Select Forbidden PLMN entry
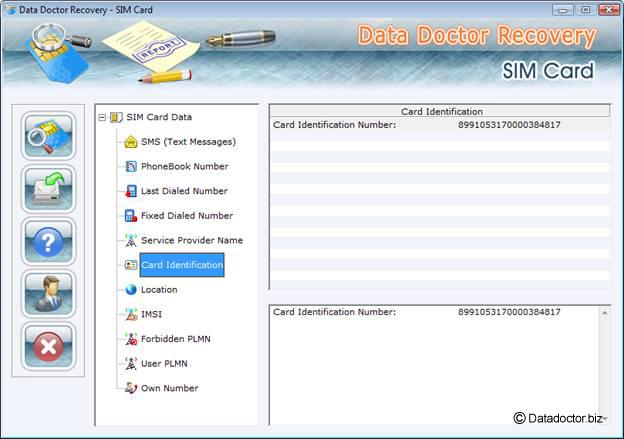 coord(176,339)
